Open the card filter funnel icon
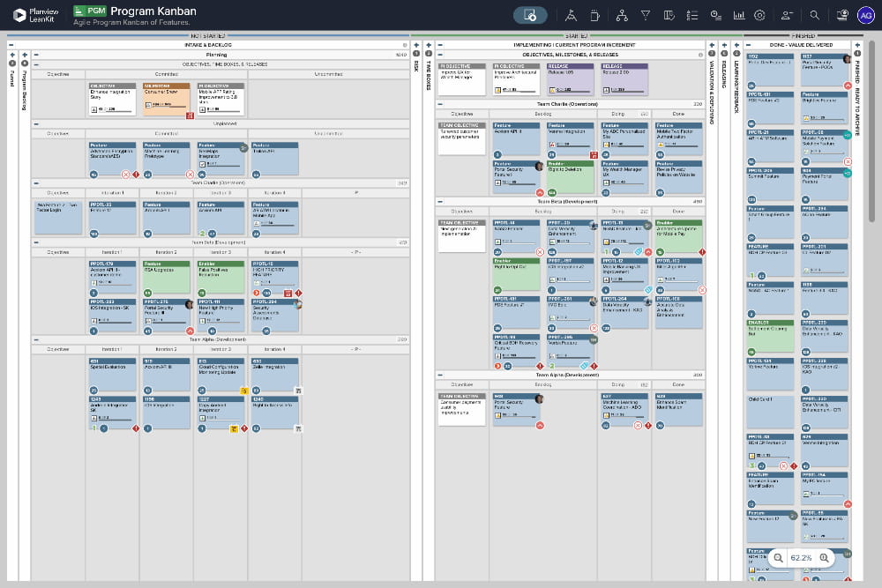The height and width of the screenshot is (588, 882). click(645, 15)
